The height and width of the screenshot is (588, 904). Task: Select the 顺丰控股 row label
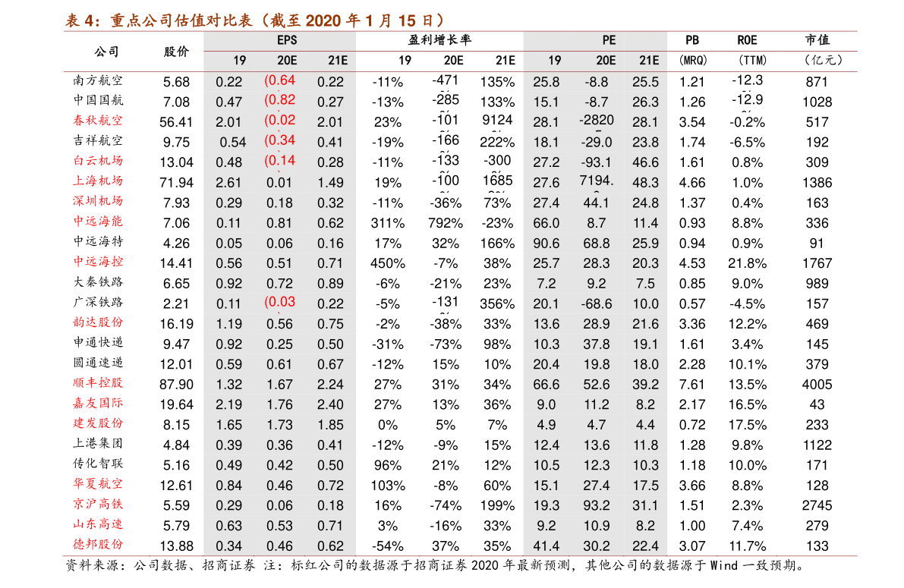tap(98, 383)
